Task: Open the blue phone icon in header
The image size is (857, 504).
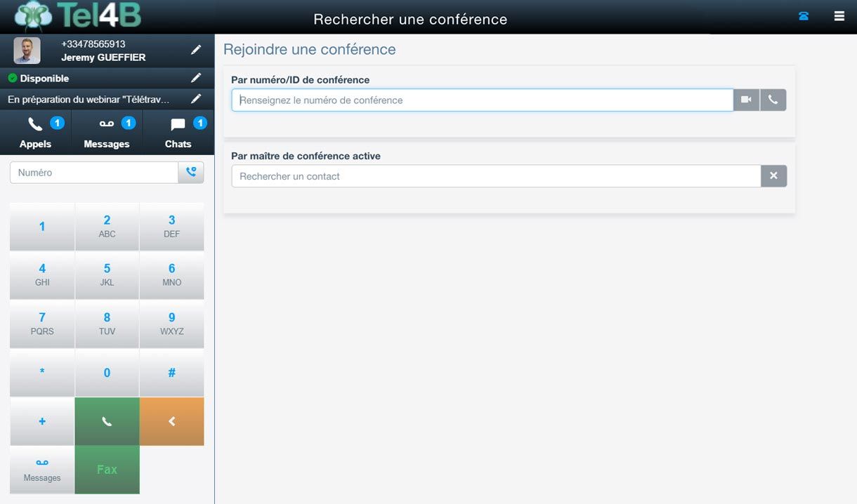Action: tap(804, 16)
